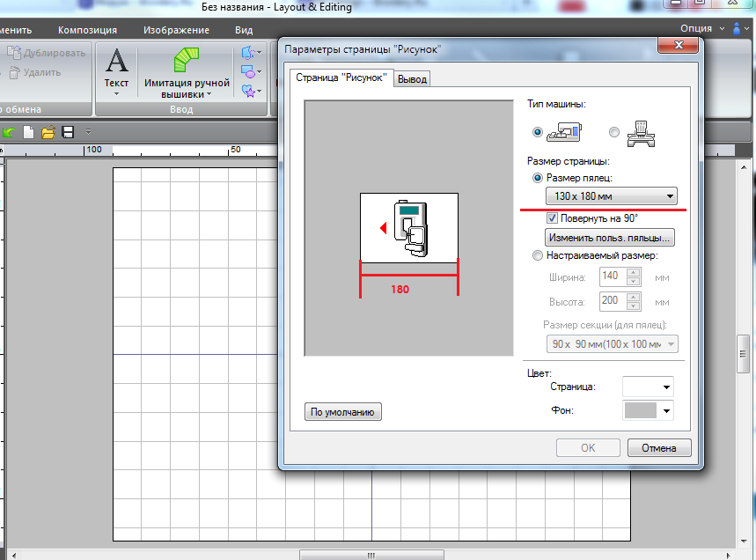Select the manual punch embroidery tool icon
756x560 pixels.
(186, 63)
